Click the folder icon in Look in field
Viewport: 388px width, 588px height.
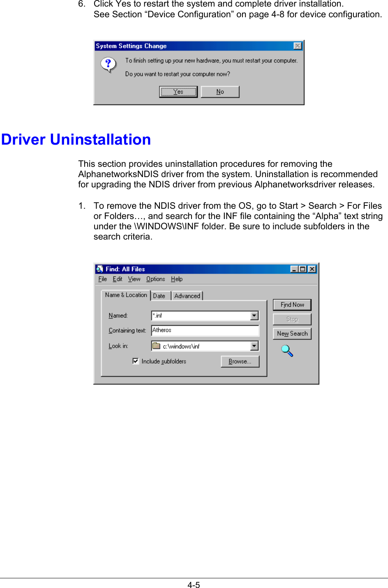click(156, 346)
